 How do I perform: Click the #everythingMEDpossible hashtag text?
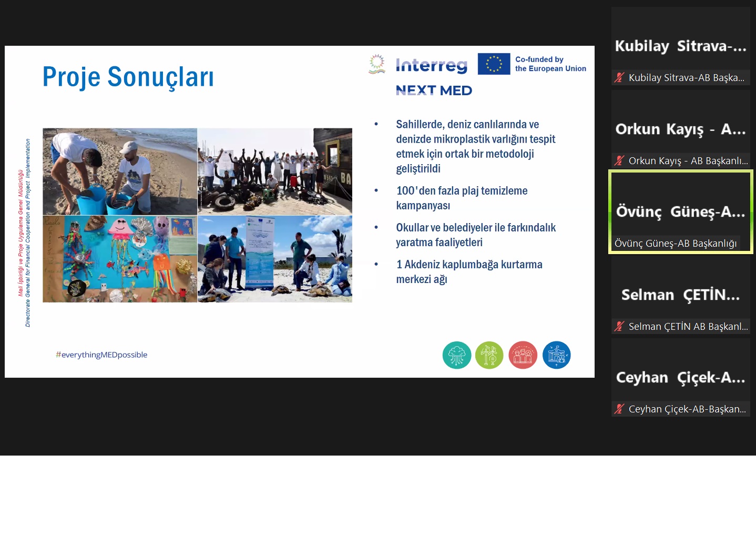coord(101,355)
